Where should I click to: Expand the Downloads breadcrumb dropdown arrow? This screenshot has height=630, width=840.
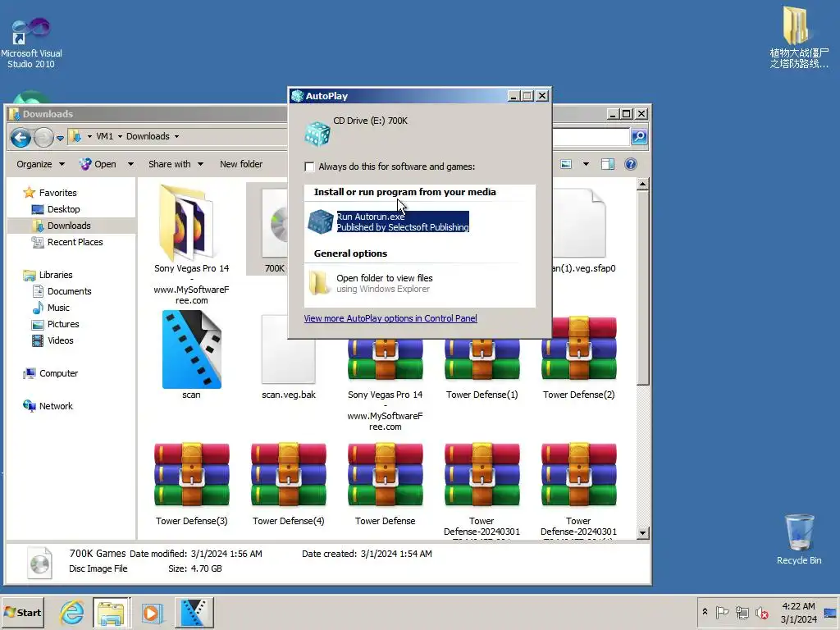click(176, 137)
